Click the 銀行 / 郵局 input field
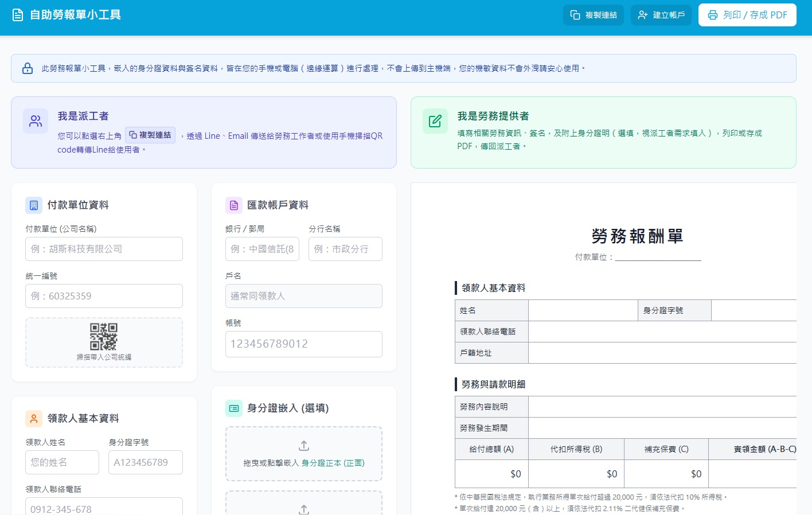Viewport: 812px width, 522px height. [x=262, y=248]
